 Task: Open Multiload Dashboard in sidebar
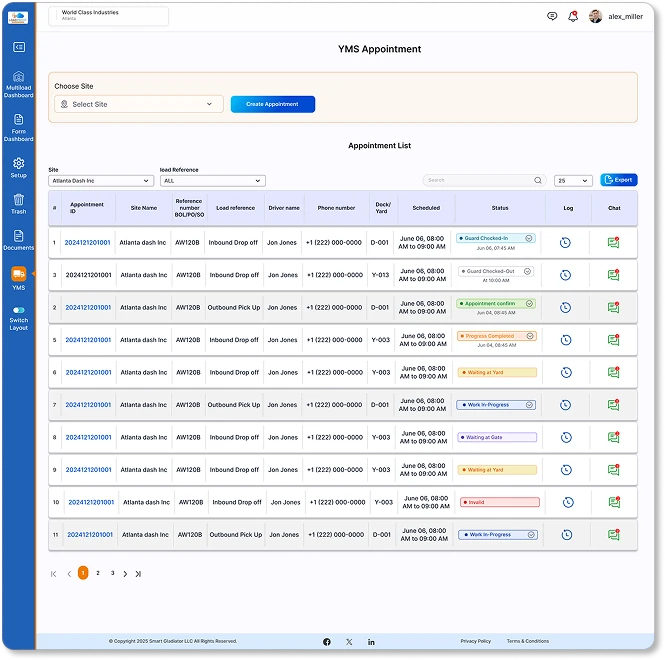tap(18, 84)
